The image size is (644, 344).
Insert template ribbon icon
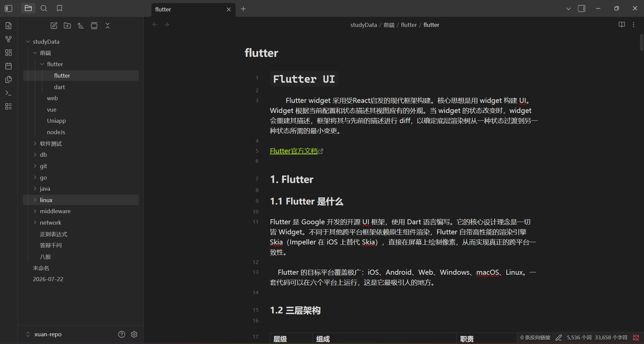9,79
